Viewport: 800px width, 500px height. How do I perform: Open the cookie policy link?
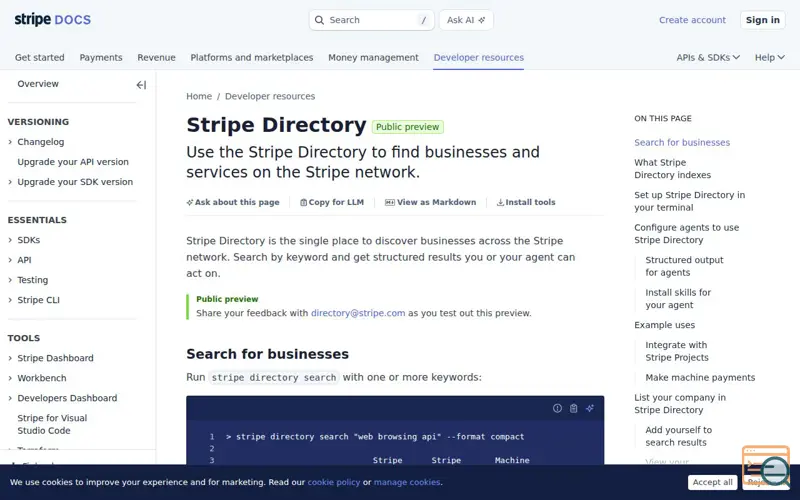[x=334, y=482]
